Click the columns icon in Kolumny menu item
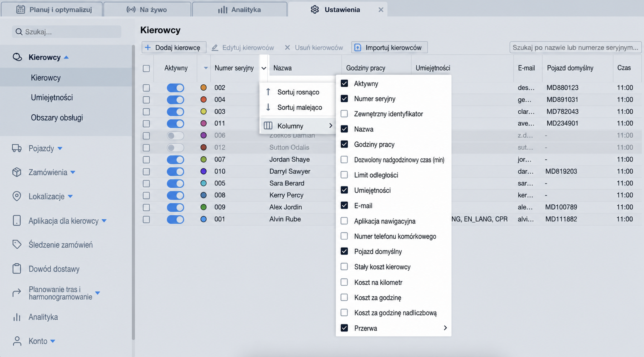This screenshot has width=644, height=357. pos(268,125)
